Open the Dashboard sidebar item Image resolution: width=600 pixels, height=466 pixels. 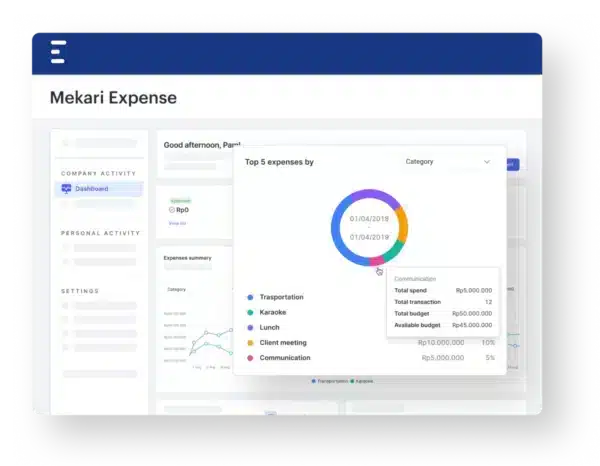tap(99, 189)
